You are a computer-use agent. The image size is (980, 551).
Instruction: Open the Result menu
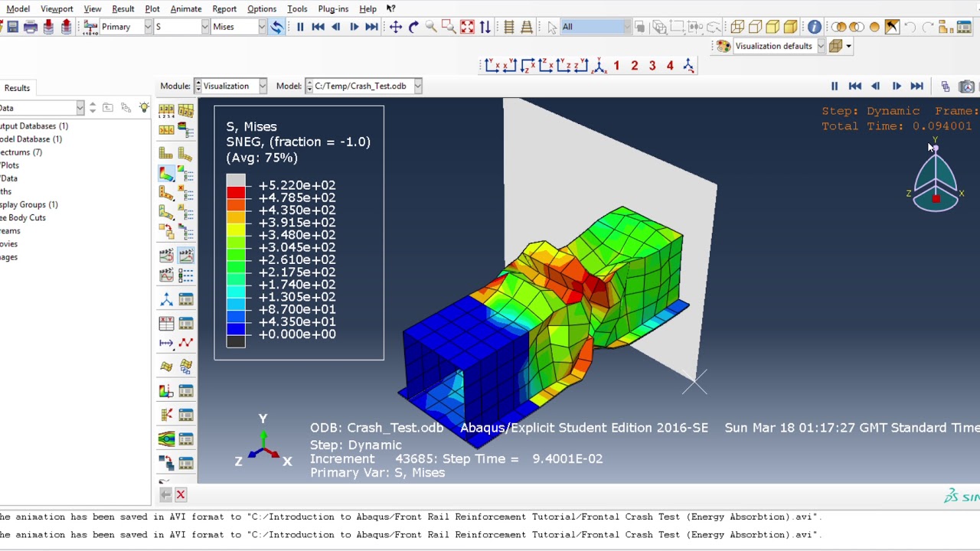122,8
